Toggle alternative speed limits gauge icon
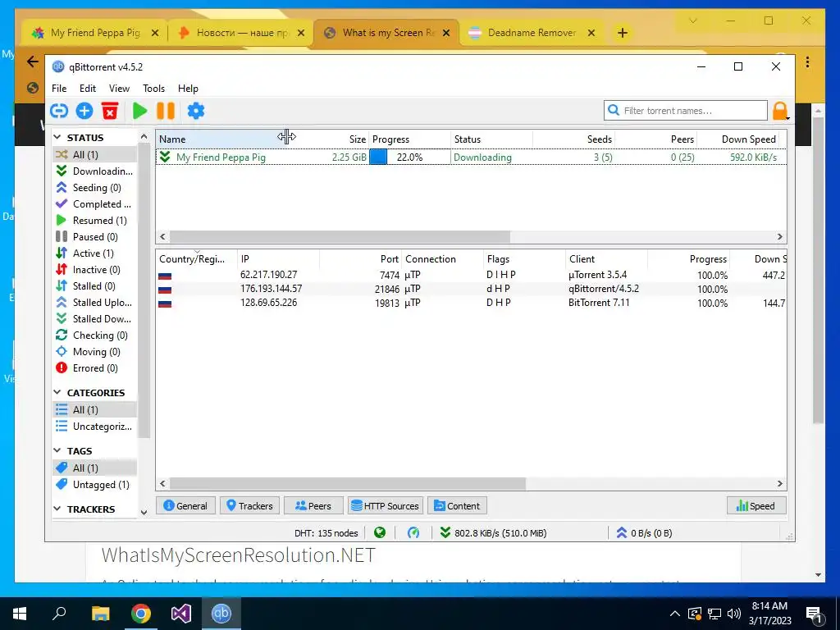This screenshot has width=840, height=630. [413, 532]
